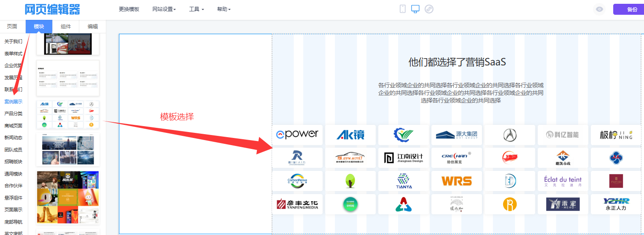The width and height of the screenshot is (644, 235).
Task: Select 团队成员 module category
Action: pos(13,150)
